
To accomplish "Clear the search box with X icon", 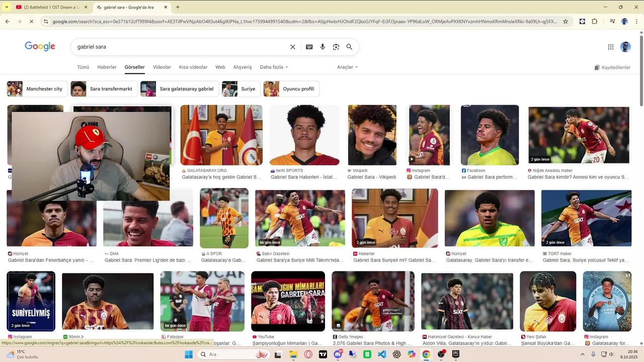I will (293, 47).
